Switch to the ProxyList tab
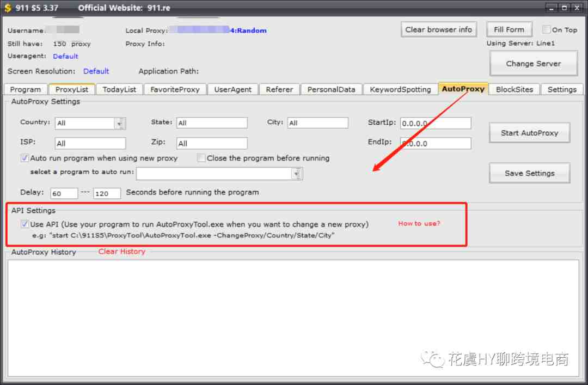This screenshot has width=588, height=385. coord(72,89)
